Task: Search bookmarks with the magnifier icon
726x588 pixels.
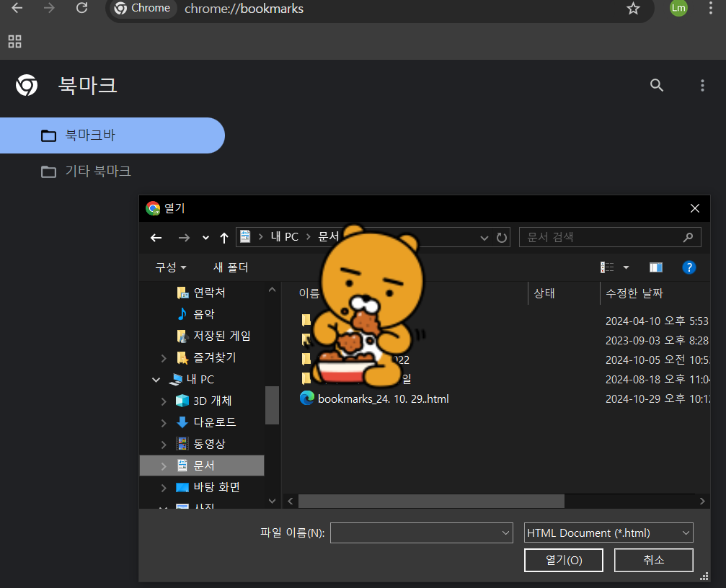Action: coord(656,85)
